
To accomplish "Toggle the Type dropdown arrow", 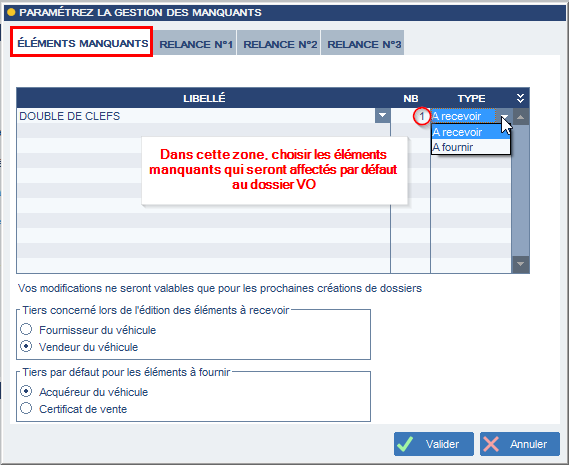I will 504,116.
